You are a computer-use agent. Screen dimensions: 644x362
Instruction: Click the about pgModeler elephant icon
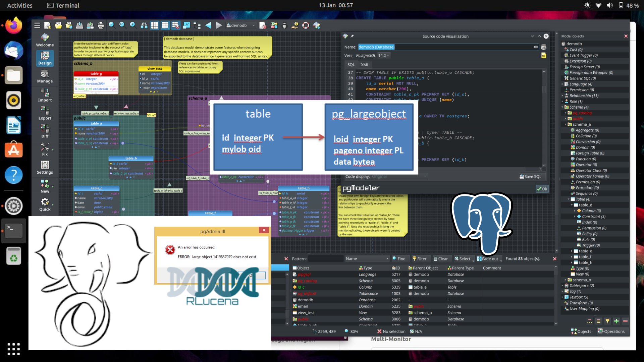(x=317, y=25)
